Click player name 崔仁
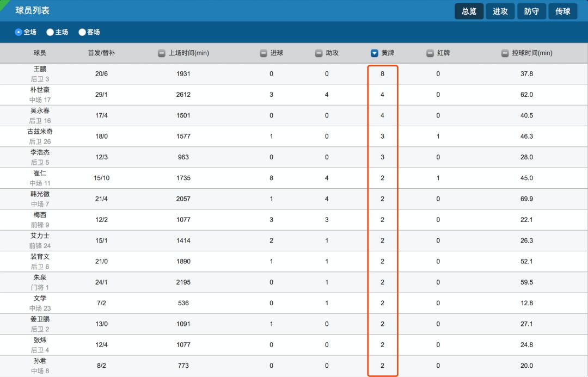 tap(40, 173)
